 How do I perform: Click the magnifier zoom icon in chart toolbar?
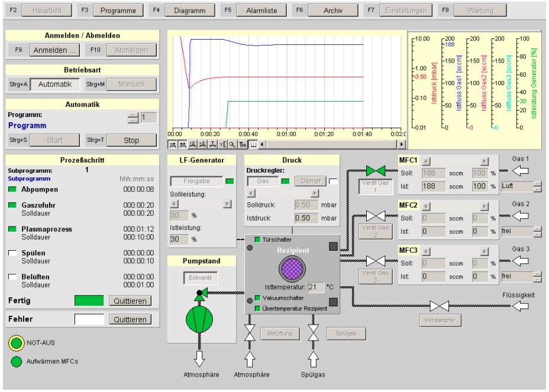click(x=232, y=144)
